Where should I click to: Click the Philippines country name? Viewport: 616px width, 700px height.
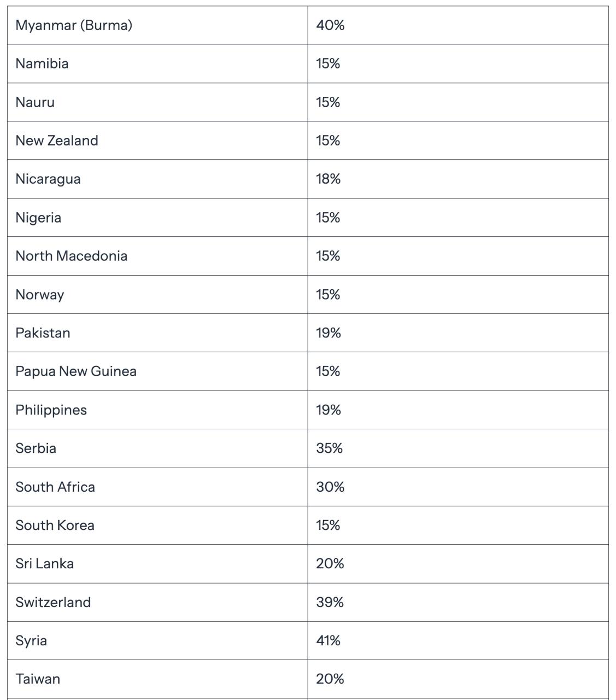tap(51, 410)
